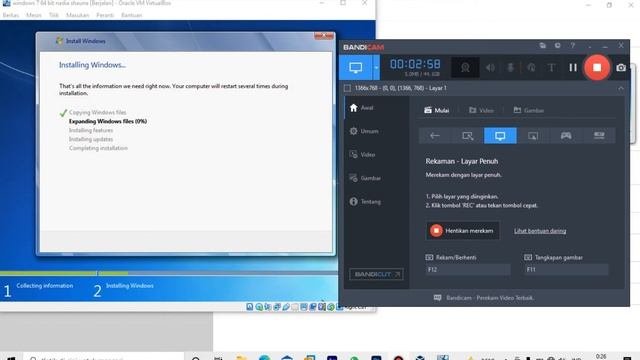Tick the checkbox beside 1366x768 Layar 1

[347, 88]
